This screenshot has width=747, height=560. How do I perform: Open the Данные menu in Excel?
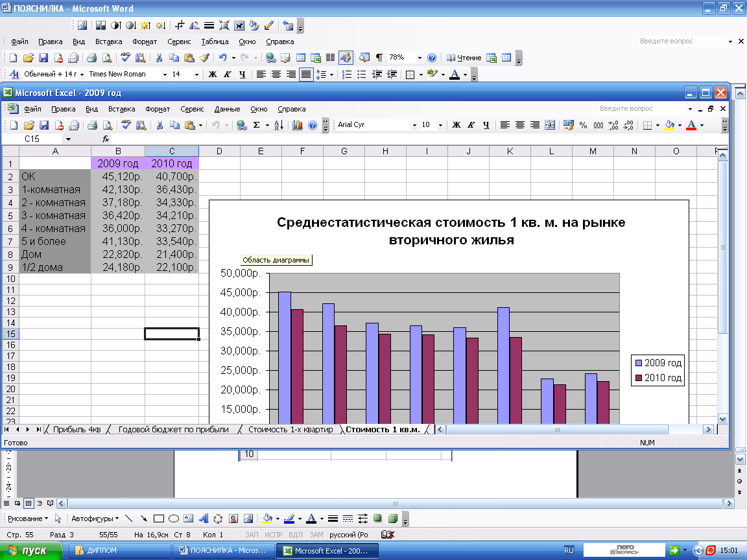click(x=227, y=109)
